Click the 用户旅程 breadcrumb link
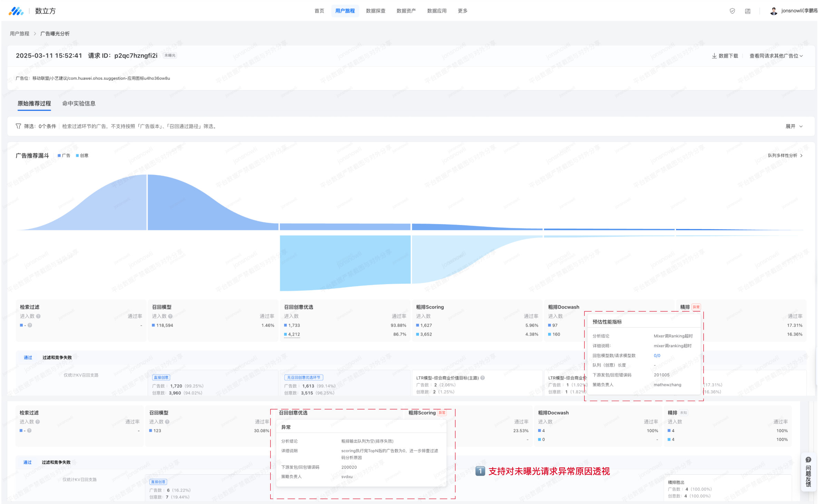This screenshot has width=818, height=504. click(20, 34)
